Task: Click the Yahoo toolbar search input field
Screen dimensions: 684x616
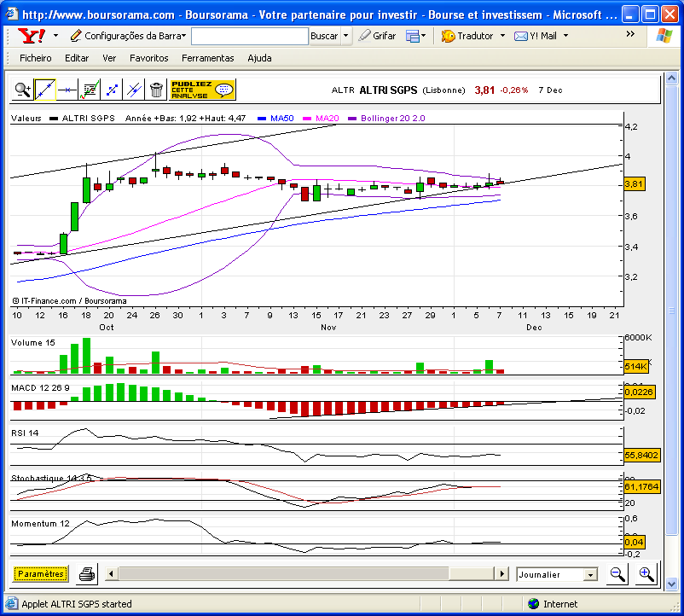Action: tap(250, 36)
